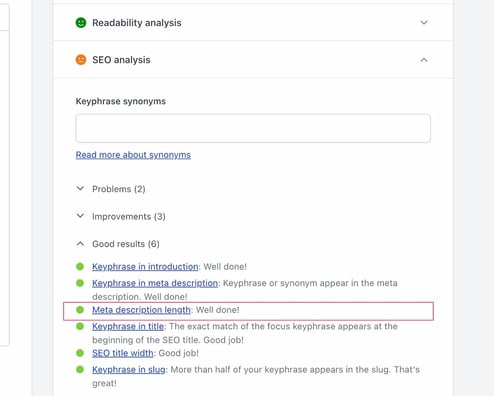This screenshot has height=396, width=494.
Task: Collapse the Good results (6) list
Action: [x=118, y=244]
